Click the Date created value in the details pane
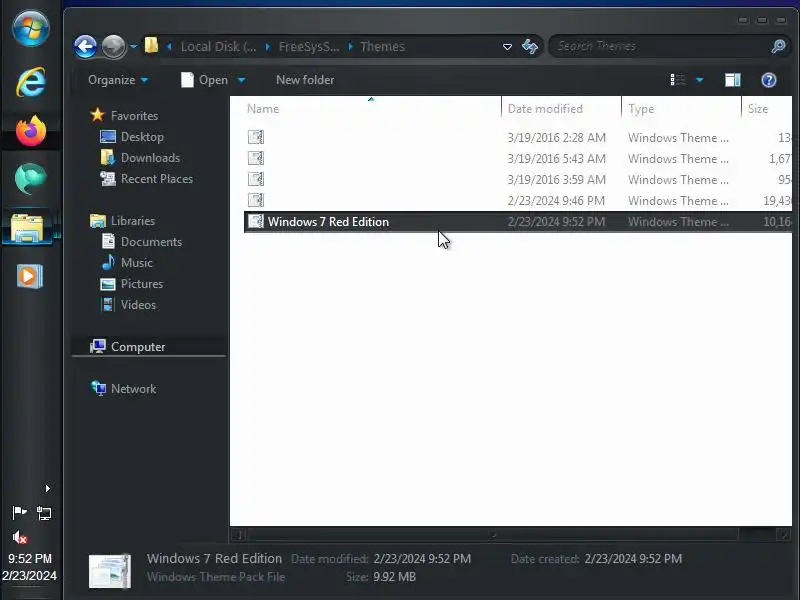Screen dimensions: 800x600 tap(633, 559)
